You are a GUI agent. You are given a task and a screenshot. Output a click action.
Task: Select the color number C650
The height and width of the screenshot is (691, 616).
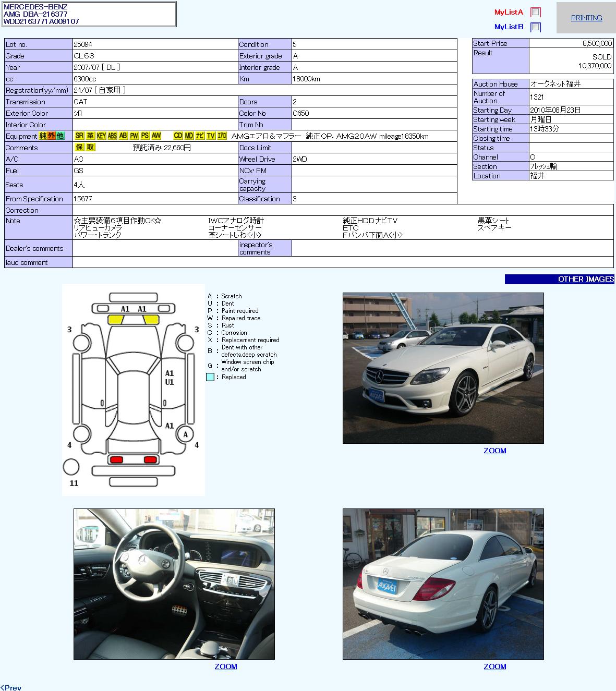tap(301, 113)
